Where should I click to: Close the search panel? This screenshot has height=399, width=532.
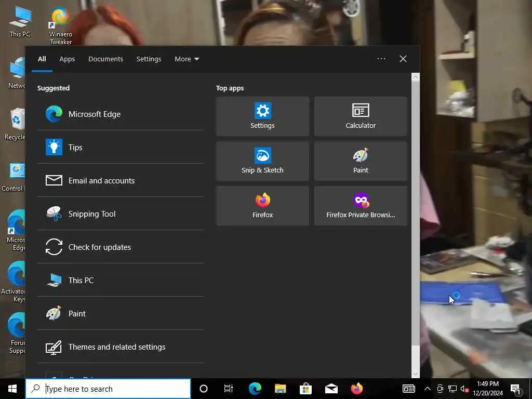pos(403,59)
